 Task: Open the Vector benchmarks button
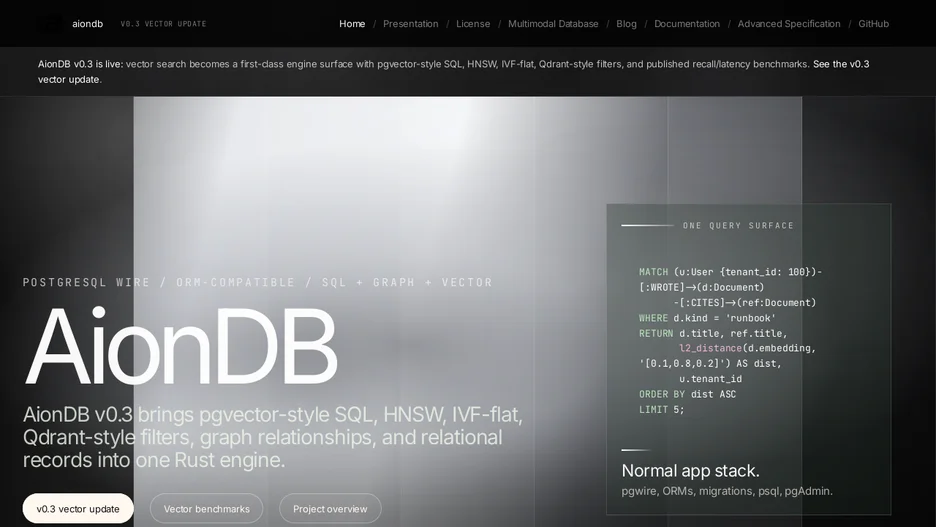tap(207, 508)
